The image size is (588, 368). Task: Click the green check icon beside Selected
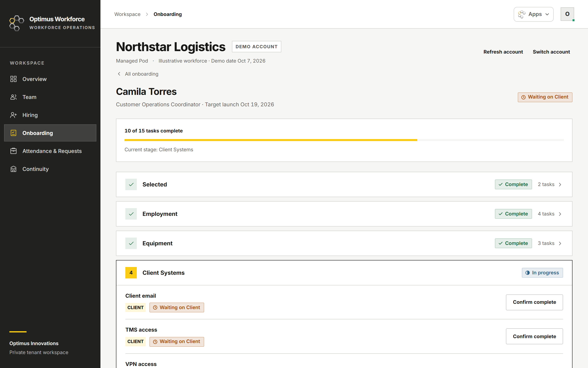(x=131, y=184)
